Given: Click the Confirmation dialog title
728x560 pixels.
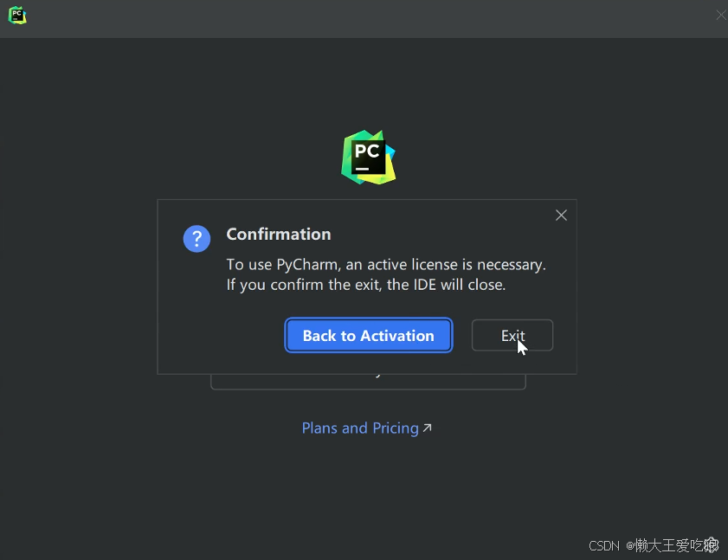Looking at the screenshot, I should point(279,234).
